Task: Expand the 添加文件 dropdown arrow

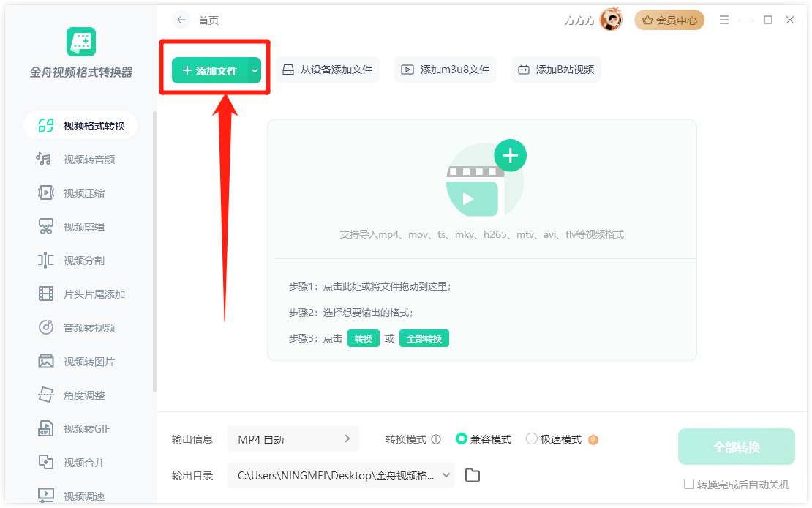Action: [255, 70]
